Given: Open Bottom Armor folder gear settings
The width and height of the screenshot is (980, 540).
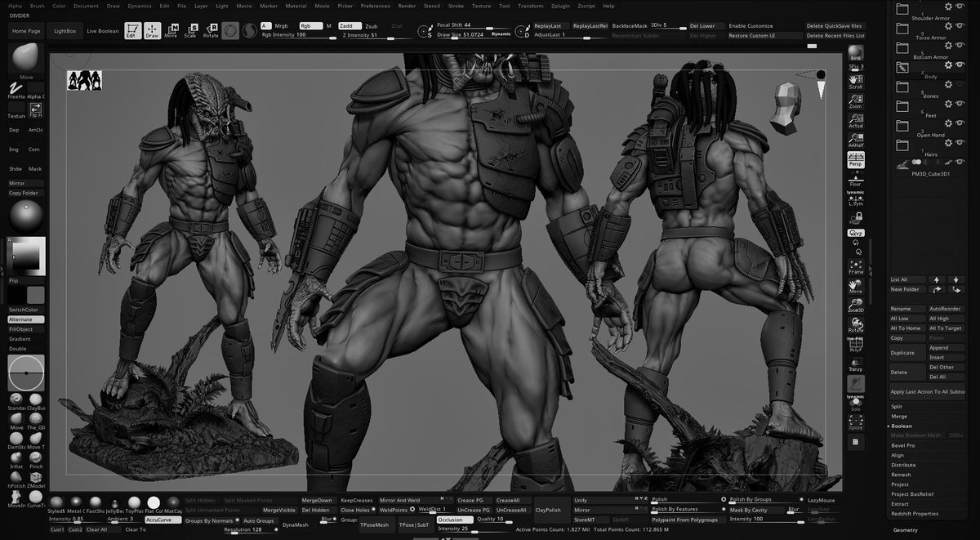Looking at the screenshot, I should (x=948, y=47).
